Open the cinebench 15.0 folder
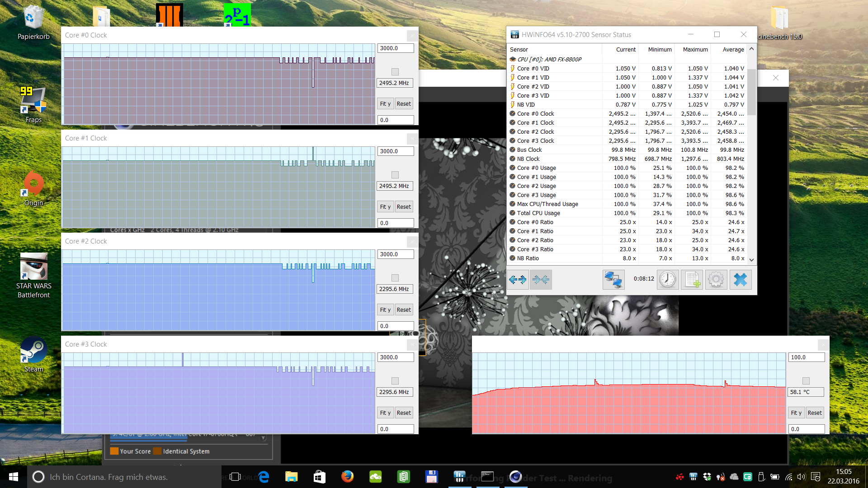This screenshot has height=488, width=868. tap(779, 23)
